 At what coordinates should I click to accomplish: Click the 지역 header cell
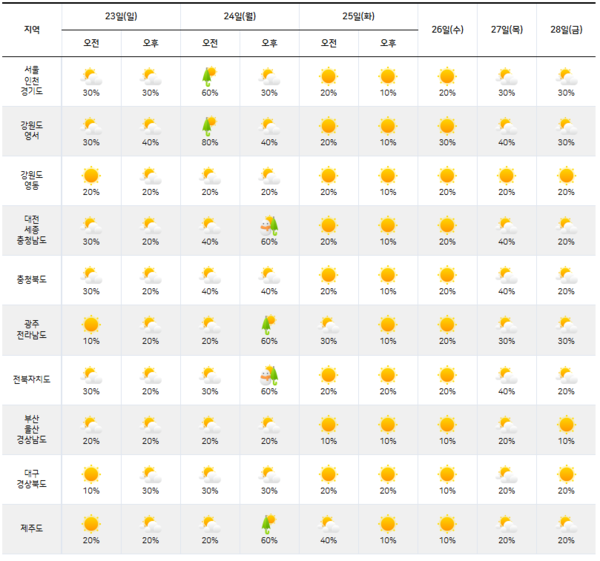pyautogui.click(x=32, y=29)
